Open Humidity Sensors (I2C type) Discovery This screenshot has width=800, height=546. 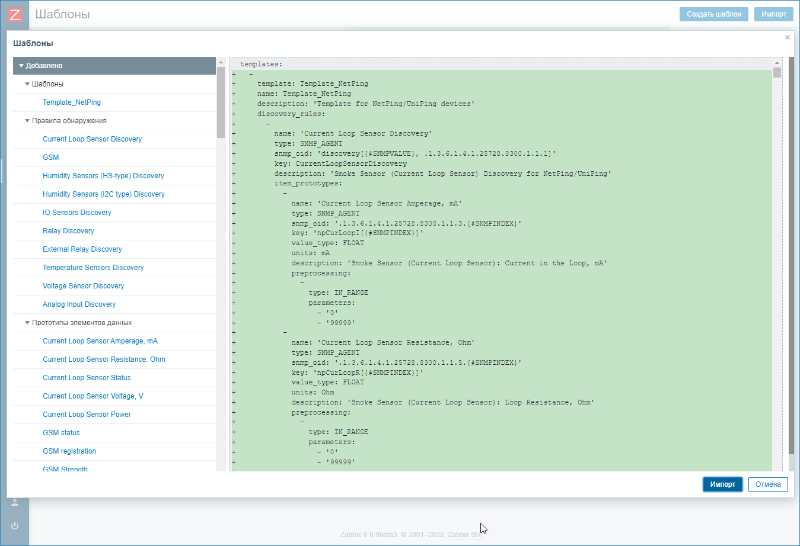point(104,194)
